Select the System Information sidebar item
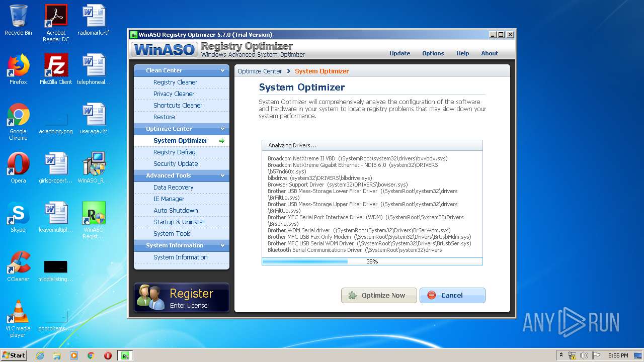The height and width of the screenshot is (362, 644). tap(182, 257)
